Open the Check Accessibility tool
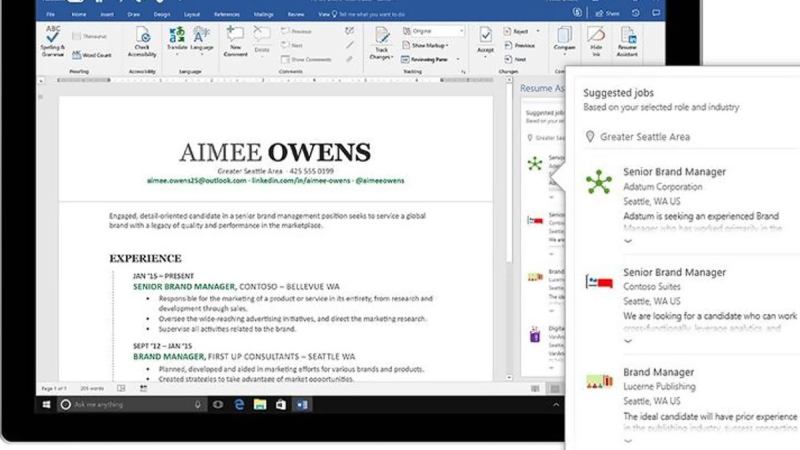The height and width of the screenshot is (450, 800). 142,40
